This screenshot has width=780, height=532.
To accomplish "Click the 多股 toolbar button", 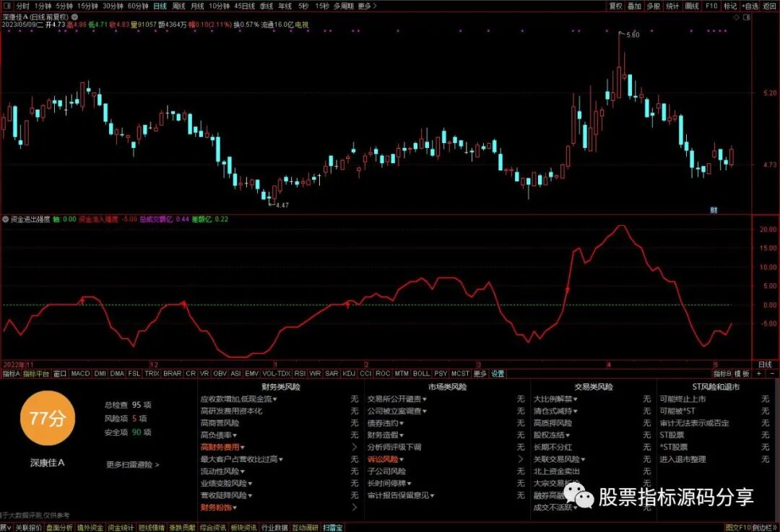I will click(x=653, y=6).
